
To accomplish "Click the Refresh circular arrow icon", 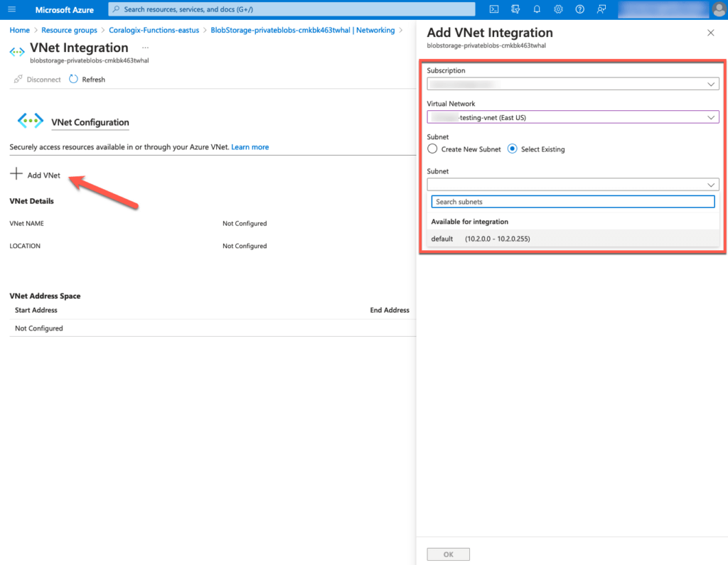I will (x=73, y=79).
